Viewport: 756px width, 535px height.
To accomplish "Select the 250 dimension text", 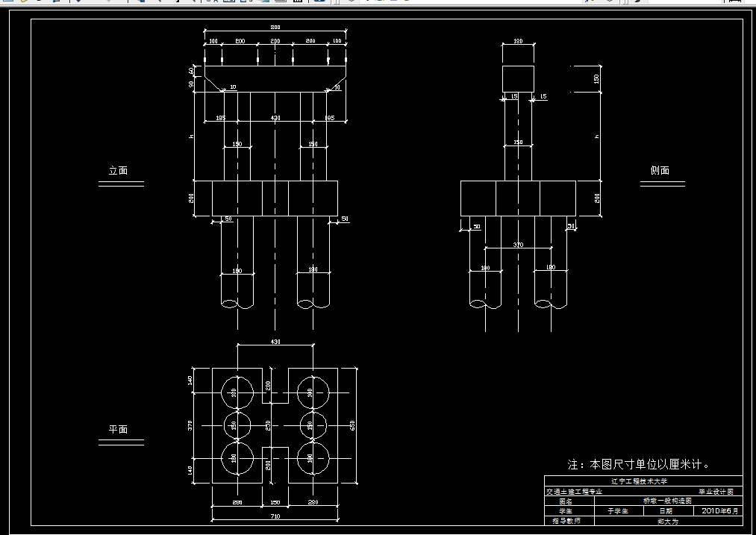I will point(268,425).
